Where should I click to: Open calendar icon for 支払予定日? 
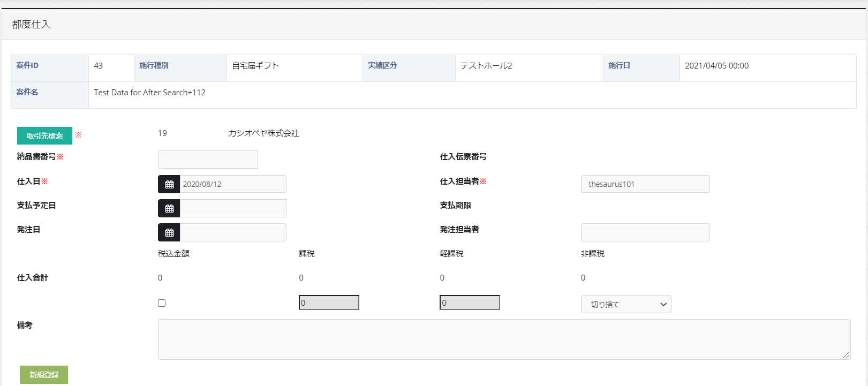point(169,208)
